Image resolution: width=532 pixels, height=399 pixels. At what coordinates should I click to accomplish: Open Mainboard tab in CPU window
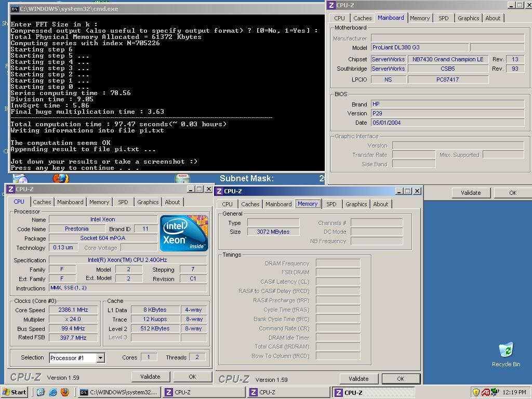click(70, 202)
